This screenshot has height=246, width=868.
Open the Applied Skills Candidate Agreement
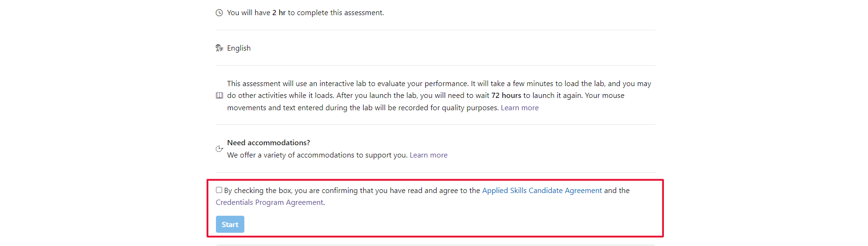pos(542,191)
